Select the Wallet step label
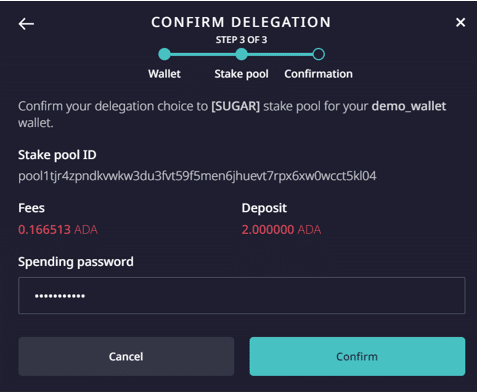The height and width of the screenshot is (392, 477). click(x=164, y=74)
